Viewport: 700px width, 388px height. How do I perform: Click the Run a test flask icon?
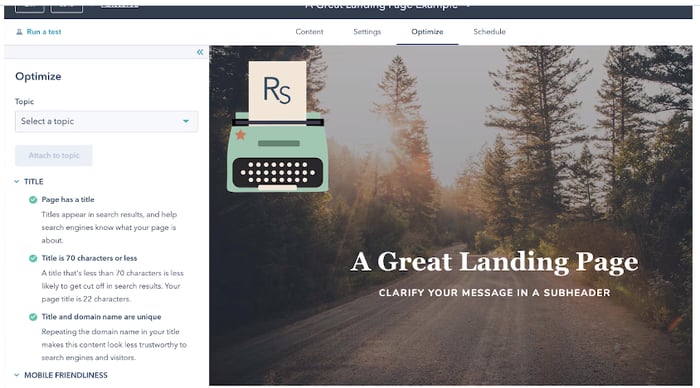click(x=19, y=32)
